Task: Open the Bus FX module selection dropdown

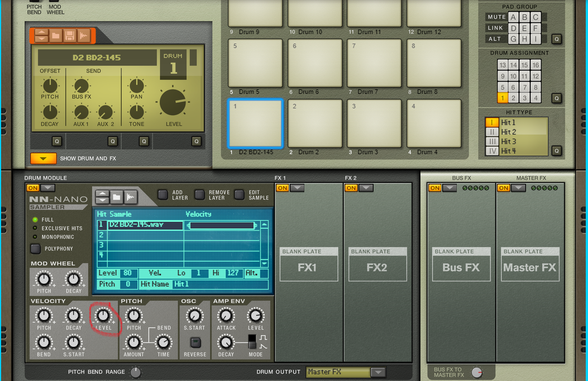Action: pos(450,188)
